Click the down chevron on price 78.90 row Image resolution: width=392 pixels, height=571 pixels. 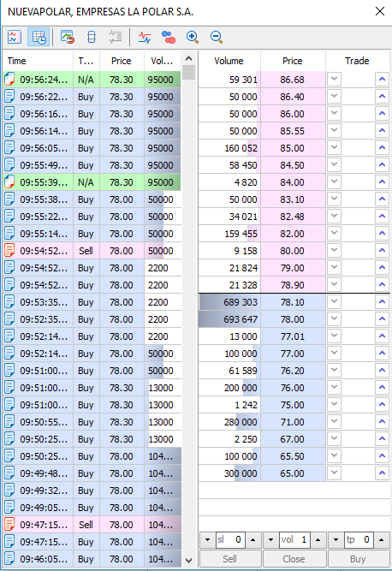334,284
